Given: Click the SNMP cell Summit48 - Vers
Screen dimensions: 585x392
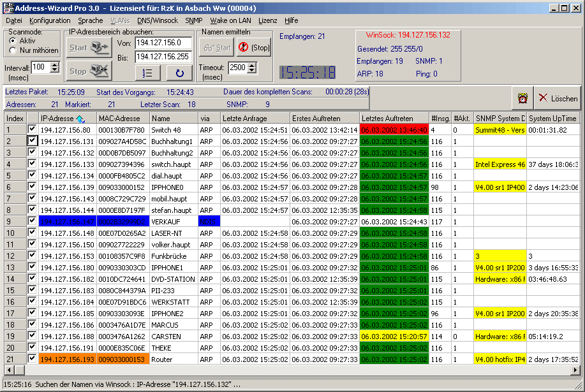Looking at the screenshot, I should coord(500,130).
